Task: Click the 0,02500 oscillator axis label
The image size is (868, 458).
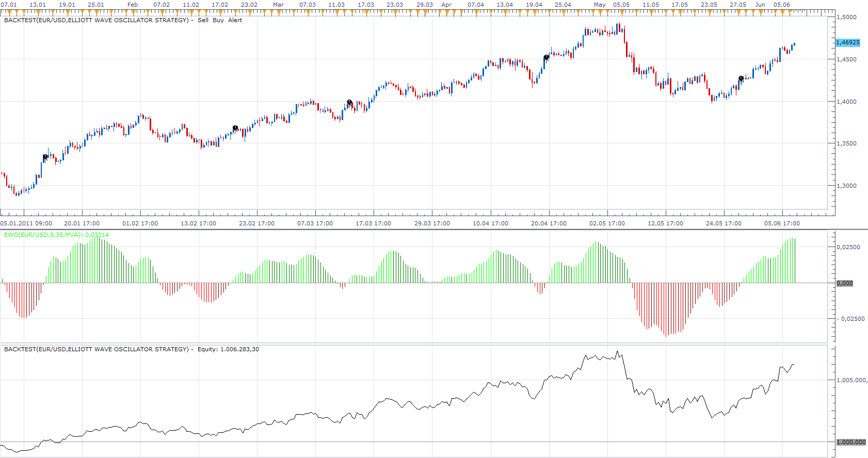Action: [x=848, y=247]
